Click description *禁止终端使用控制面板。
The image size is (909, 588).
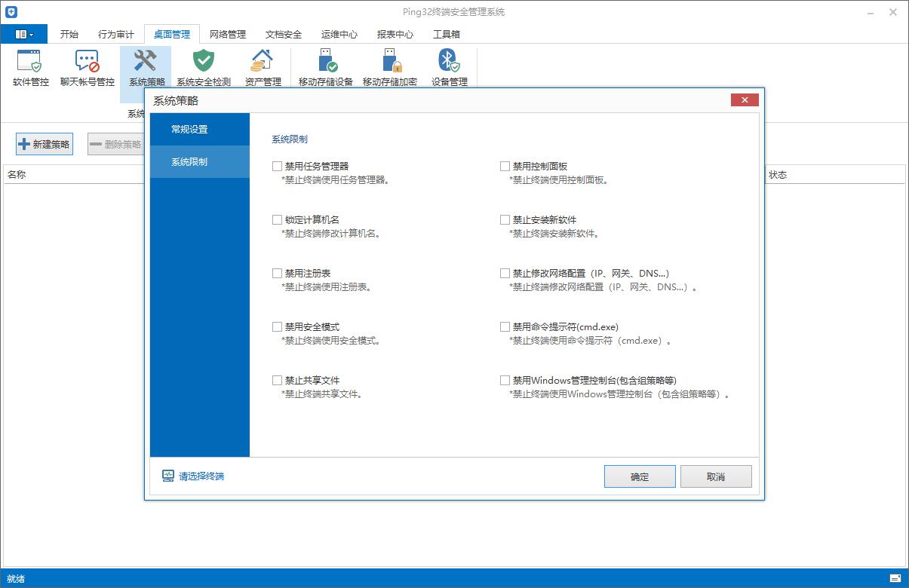pyautogui.click(x=560, y=180)
